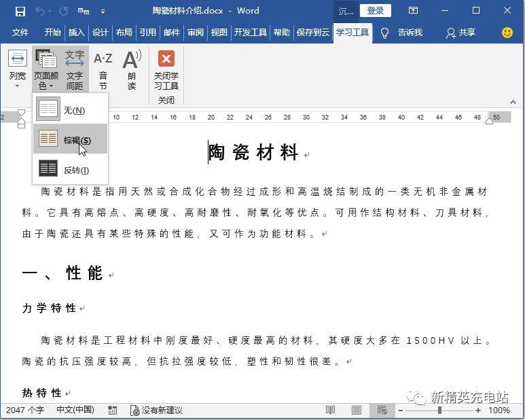
Task: Click the first-line indent marker on the ruler
Action: [22, 112]
